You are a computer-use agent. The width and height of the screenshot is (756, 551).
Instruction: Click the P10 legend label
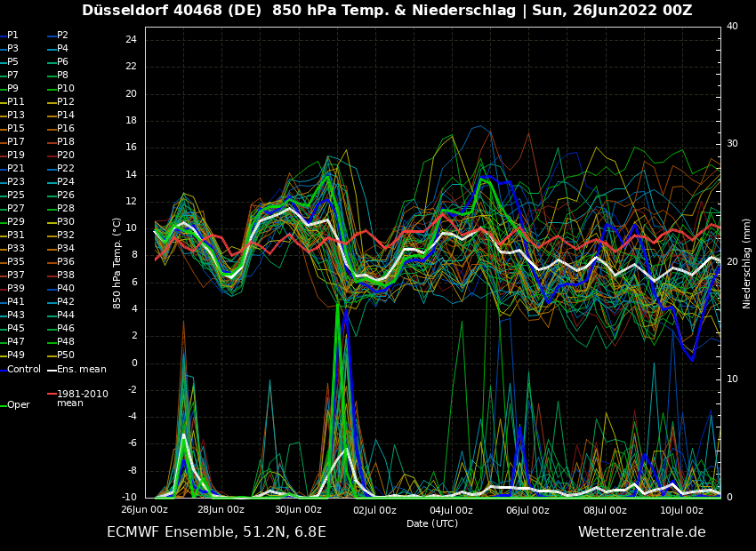click(x=66, y=89)
